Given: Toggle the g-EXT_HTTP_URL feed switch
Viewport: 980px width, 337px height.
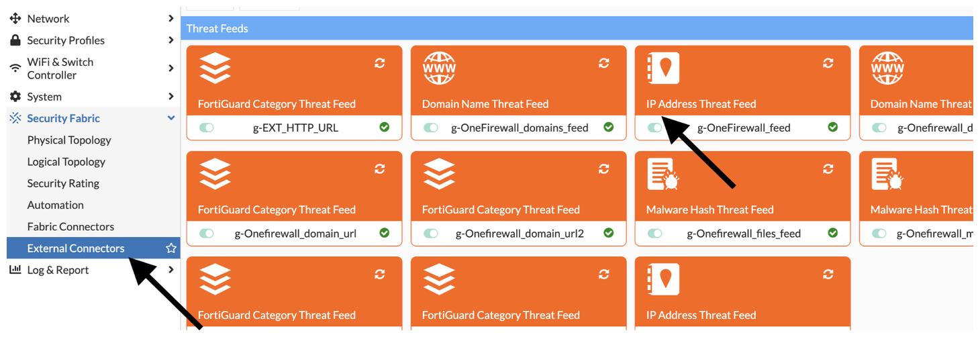Looking at the screenshot, I should [207, 128].
